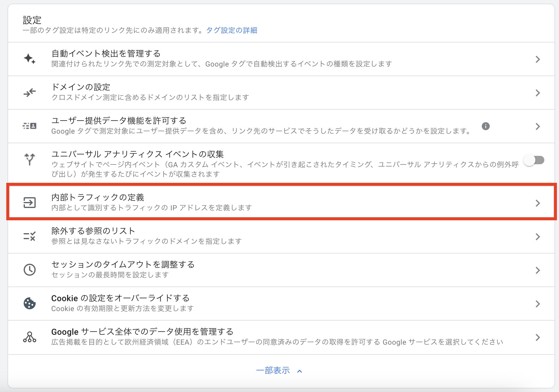Click the enter-arrow icon for 内部トラフィックの定義
The width and height of the screenshot is (559, 392).
(30, 203)
